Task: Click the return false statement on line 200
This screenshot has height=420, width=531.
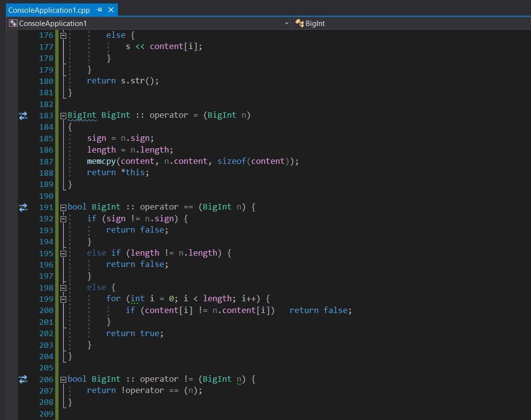Action: 320,310
